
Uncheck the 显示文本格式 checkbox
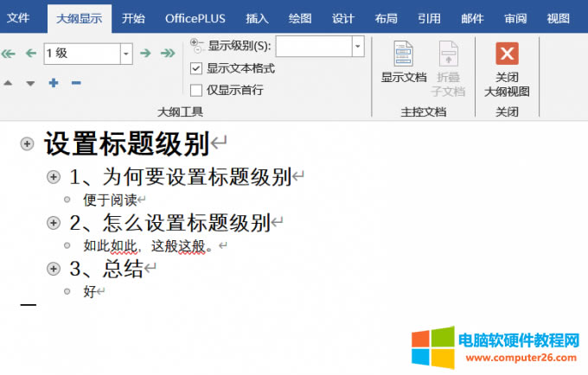tap(196, 68)
